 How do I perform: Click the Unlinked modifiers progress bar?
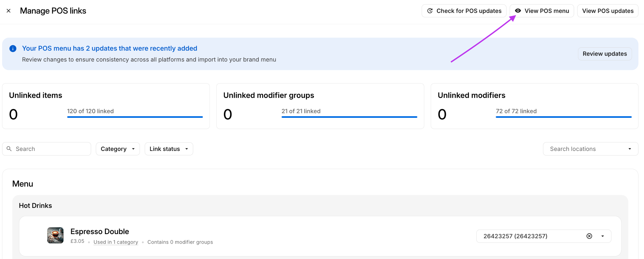tap(564, 117)
